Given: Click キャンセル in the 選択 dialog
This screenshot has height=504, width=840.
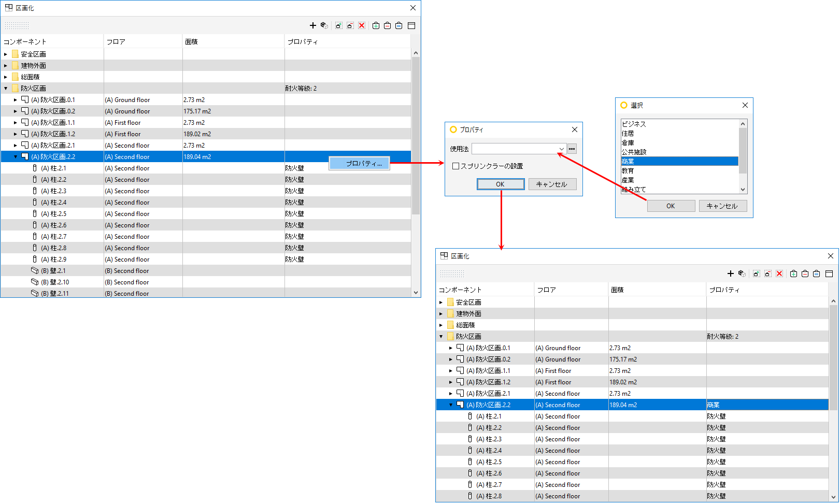Looking at the screenshot, I should pos(722,206).
